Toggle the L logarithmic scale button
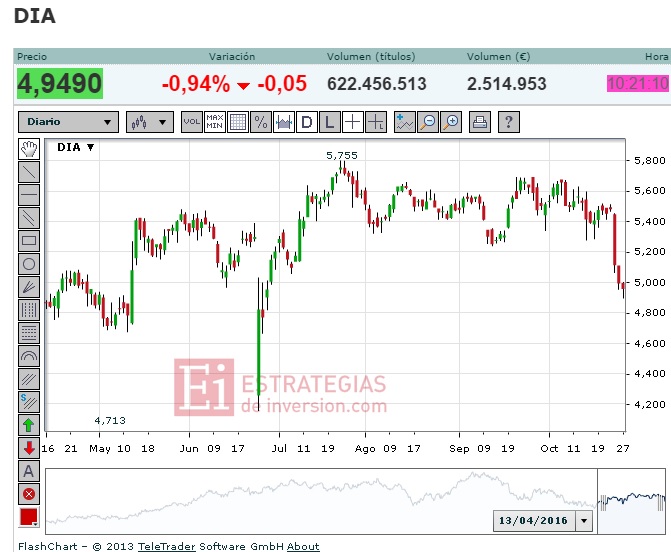Viewport: 671px width, 552px height. coord(330,122)
